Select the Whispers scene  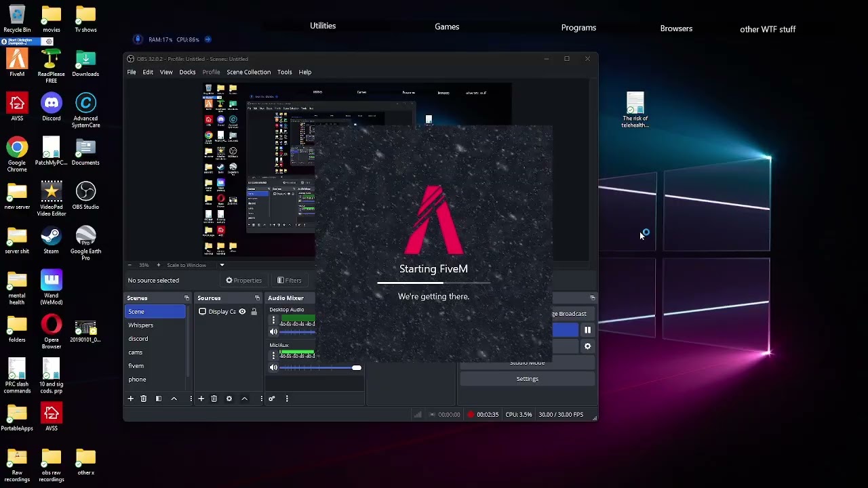(x=155, y=325)
